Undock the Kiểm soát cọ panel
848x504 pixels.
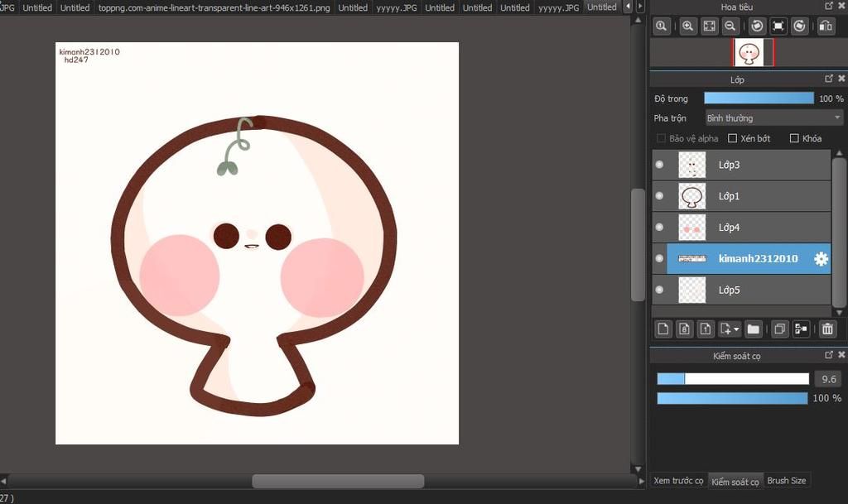pyautogui.click(x=829, y=355)
